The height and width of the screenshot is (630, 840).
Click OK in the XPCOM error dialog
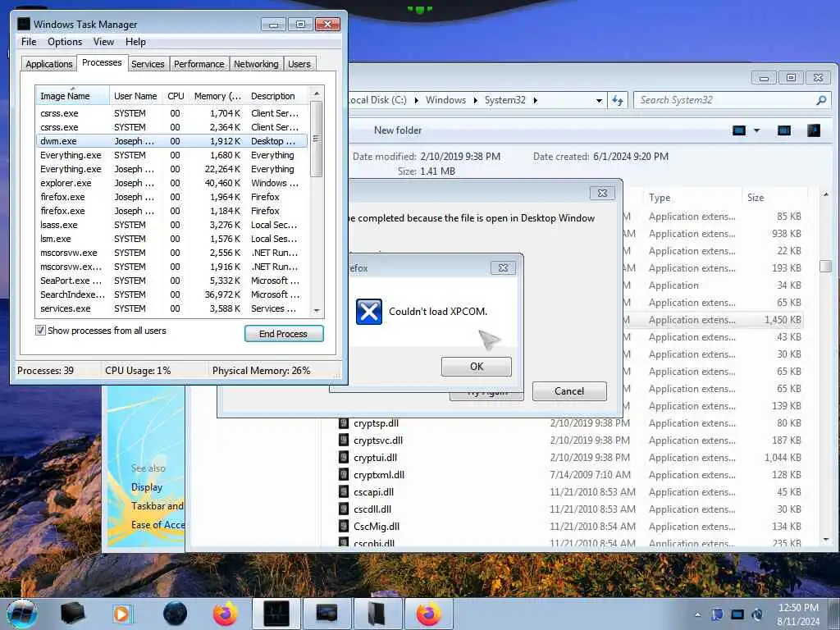[x=477, y=367]
